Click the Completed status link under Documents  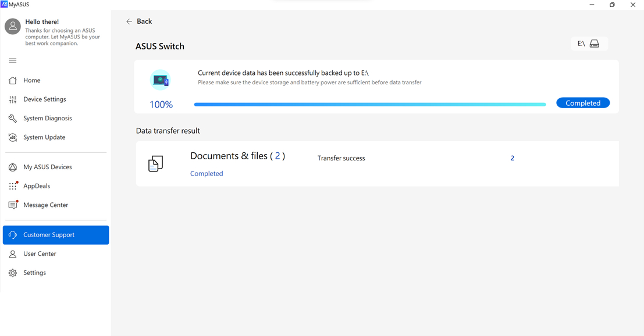[x=207, y=174]
